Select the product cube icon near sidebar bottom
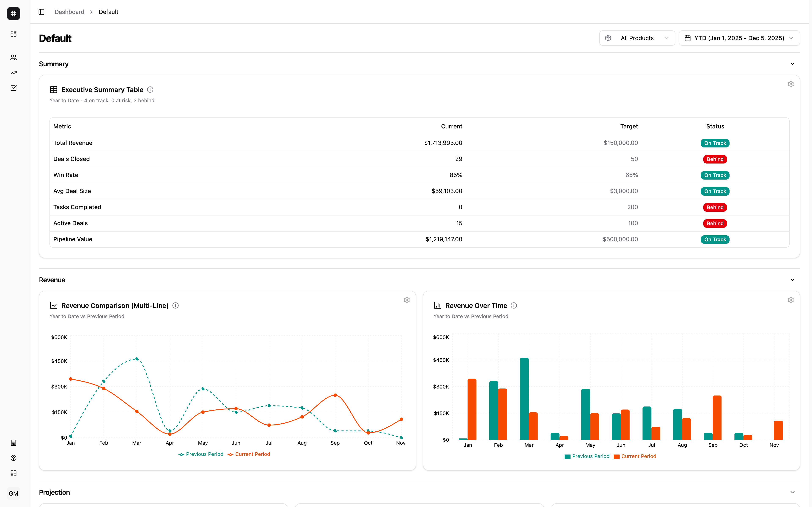The width and height of the screenshot is (812, 507). [13, 458]
